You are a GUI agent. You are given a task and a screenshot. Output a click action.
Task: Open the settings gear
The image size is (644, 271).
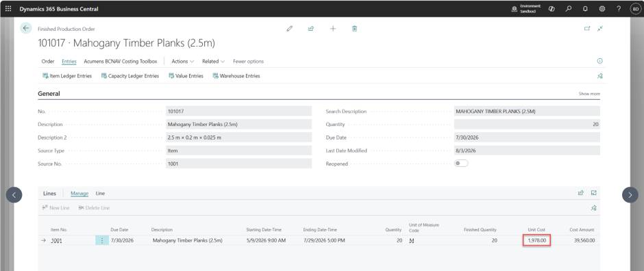coord(602,9)
